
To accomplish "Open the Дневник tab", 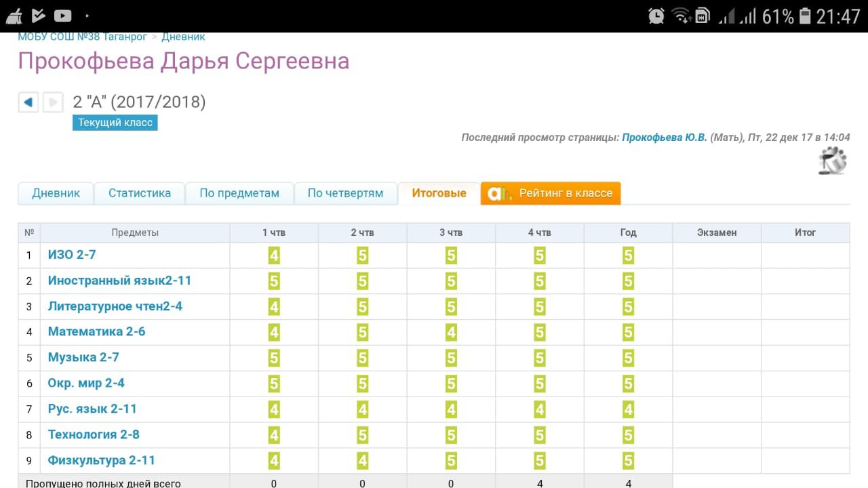I will [56, 193].
